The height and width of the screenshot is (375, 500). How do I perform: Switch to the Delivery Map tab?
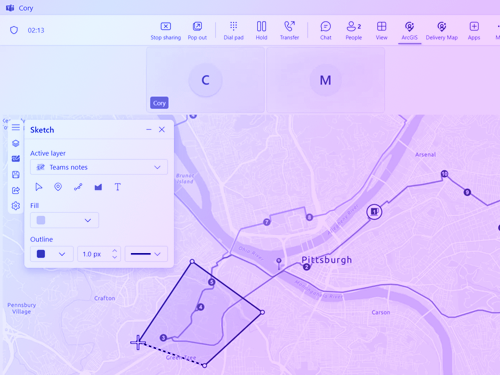[x=442, y=30]
